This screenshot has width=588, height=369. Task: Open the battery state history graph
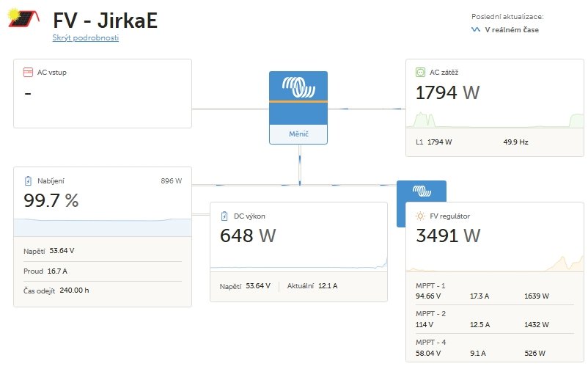(103, 227)
